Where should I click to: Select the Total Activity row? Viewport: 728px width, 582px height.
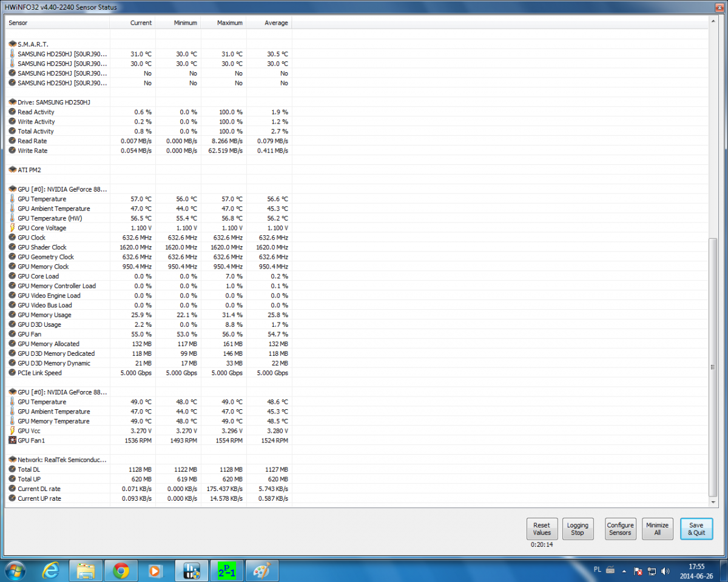tap(149, 131)
